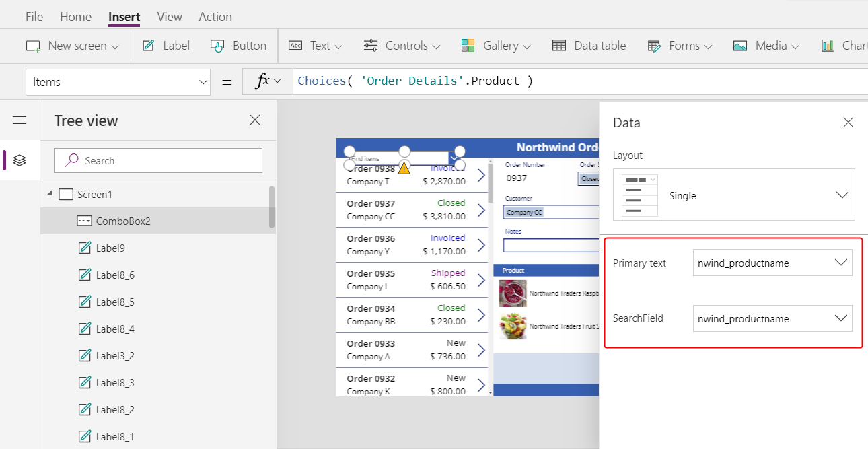Open the Primary text dropdown
The width and height of the screenshot is (868, 449).
click(x=772, y=263)
